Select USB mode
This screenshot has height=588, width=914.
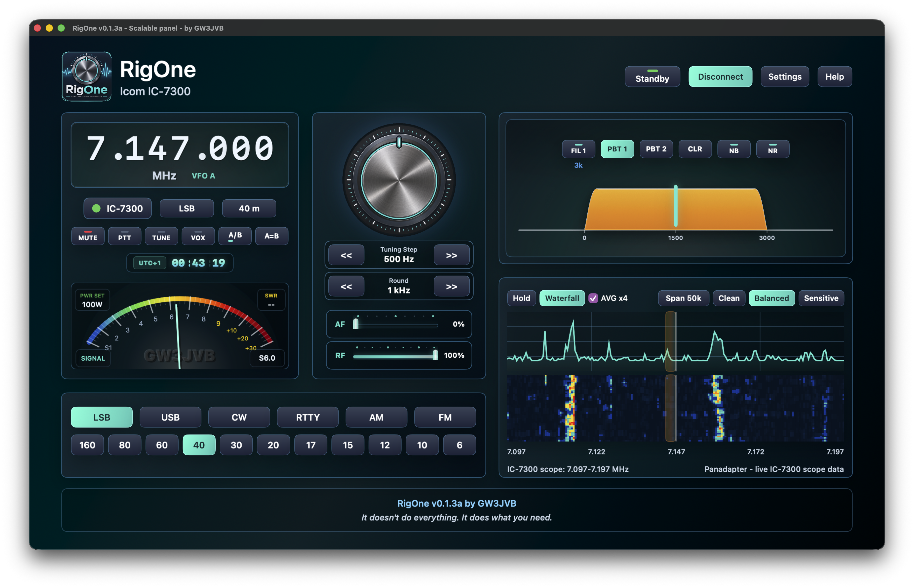point(170,417)
